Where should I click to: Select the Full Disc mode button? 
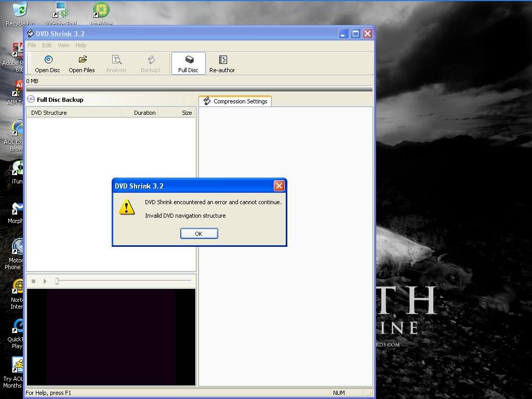188,63
